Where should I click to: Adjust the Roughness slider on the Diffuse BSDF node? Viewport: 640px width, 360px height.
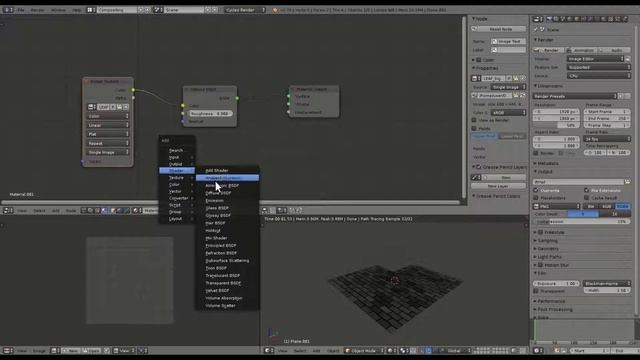[211, 113]
